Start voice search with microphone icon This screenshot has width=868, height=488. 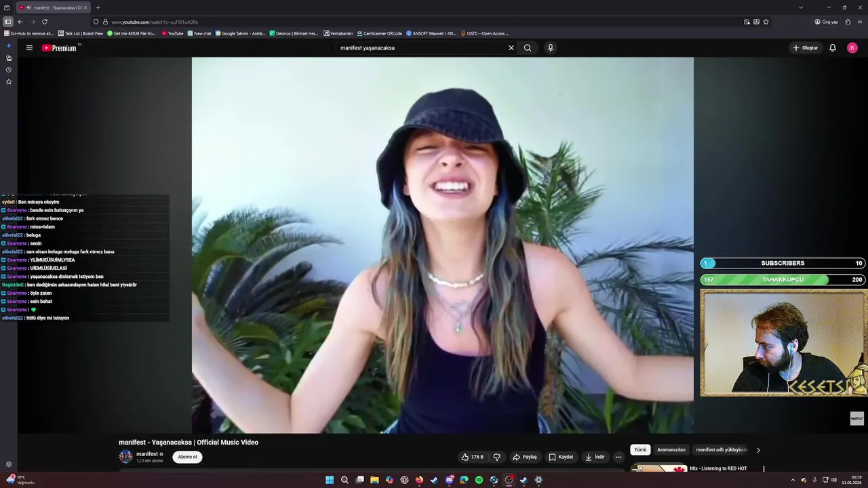coord(551,48)
